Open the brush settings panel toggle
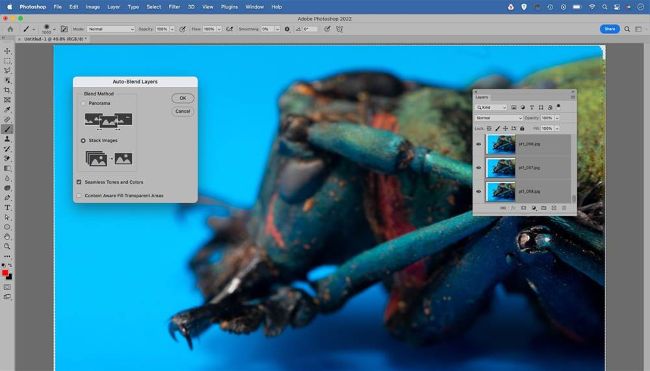The height and width of the screenshot is (371, 650). [64, 29]
